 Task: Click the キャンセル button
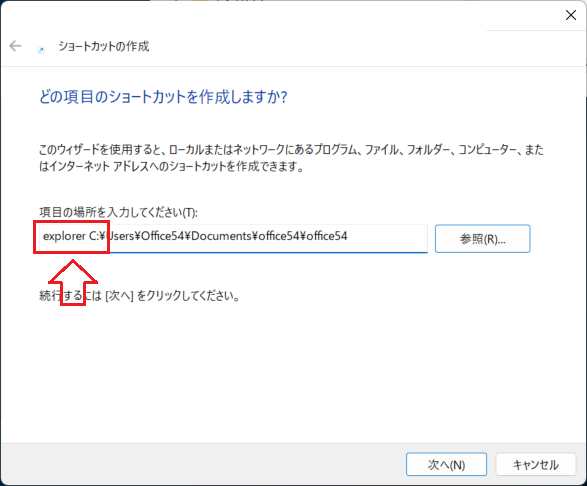[x=536, y=465]
